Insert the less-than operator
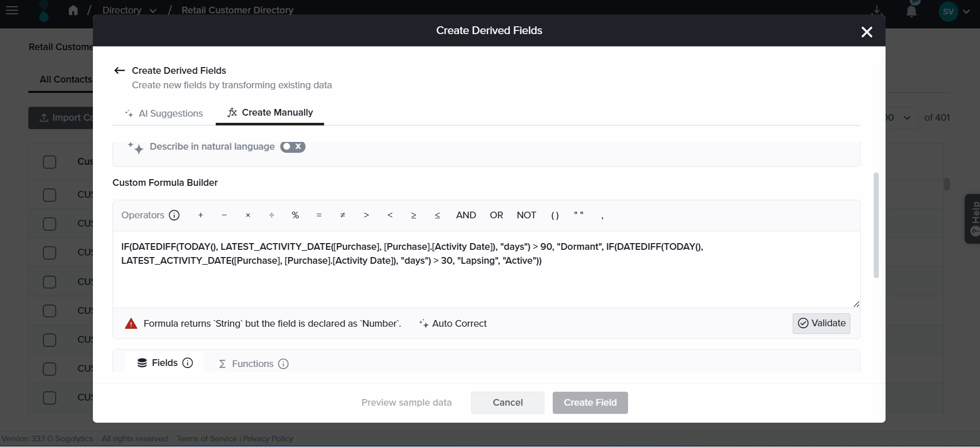 pos(390,215)
